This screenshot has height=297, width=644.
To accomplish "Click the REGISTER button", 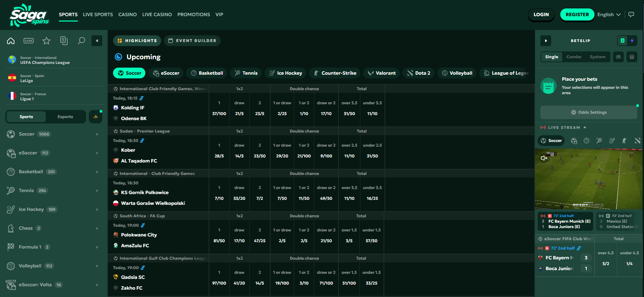I will tap(577, 14).
